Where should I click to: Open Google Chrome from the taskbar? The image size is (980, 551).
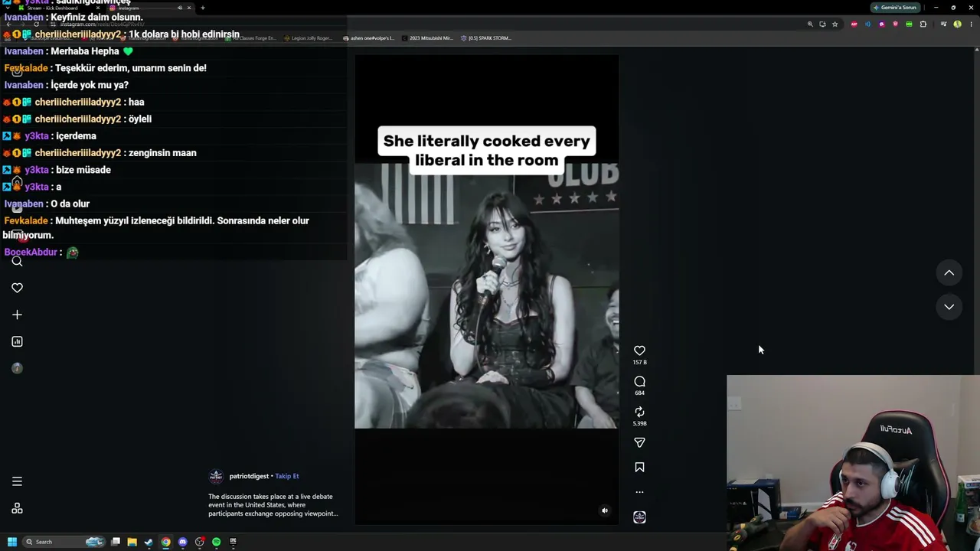tap(165, 542)
